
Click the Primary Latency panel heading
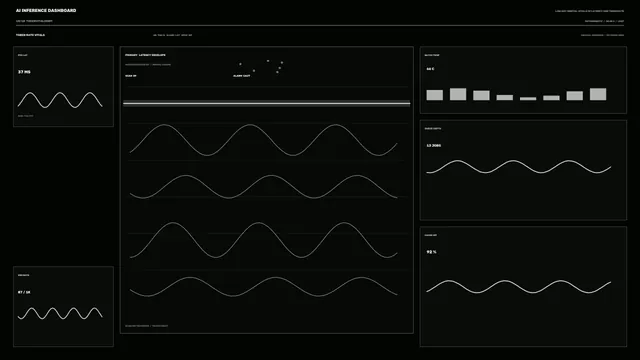click(x=145, y=55)
